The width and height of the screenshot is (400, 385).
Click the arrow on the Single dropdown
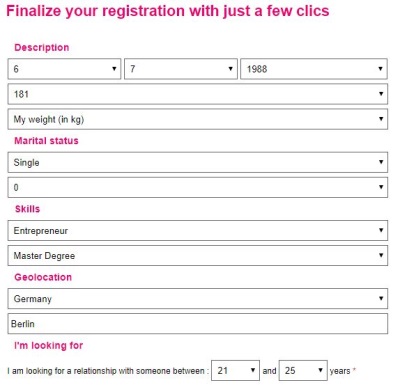tap(381, 162)
